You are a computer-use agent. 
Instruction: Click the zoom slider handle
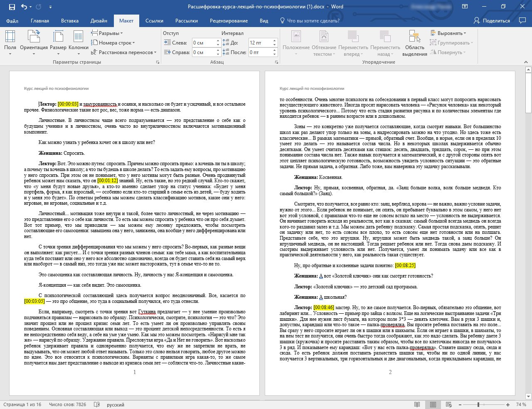pyautogui.click(x=478, y=404)
